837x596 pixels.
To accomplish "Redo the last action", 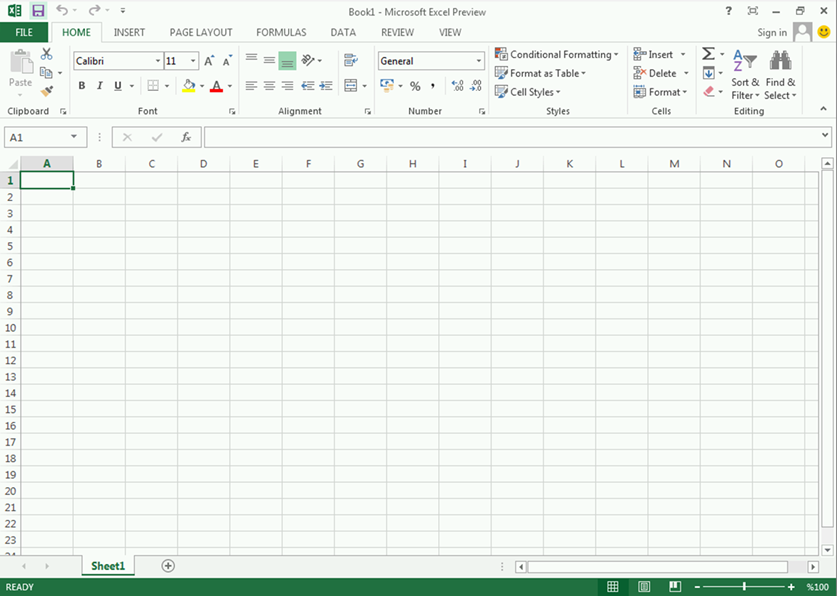I will click(94, 10).
